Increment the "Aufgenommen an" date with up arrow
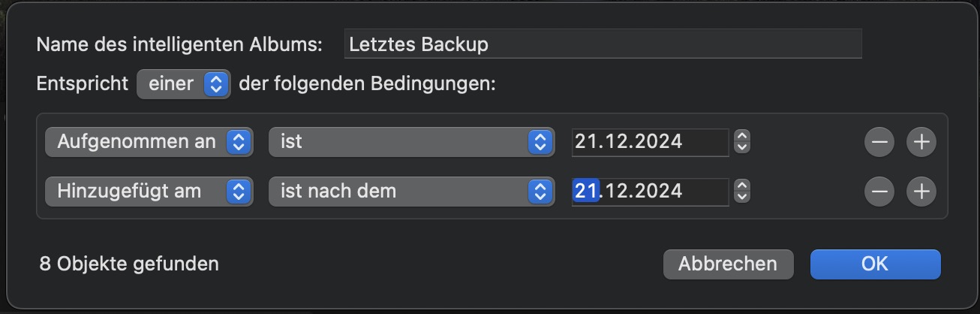The height and width of the screenshot is (314, 980). pyautogui.click(x=742, y=137)
